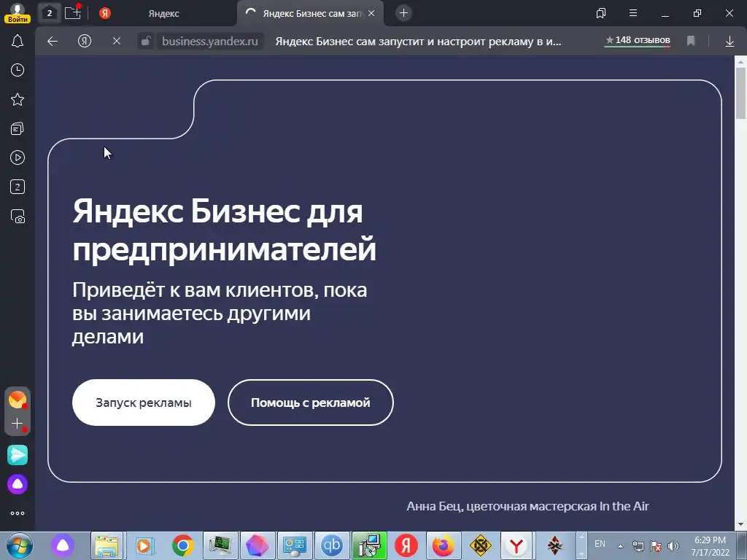Viewport: 747px width, 560px height.
Task: Click the Запуск рекламы button
Action: 144,402
